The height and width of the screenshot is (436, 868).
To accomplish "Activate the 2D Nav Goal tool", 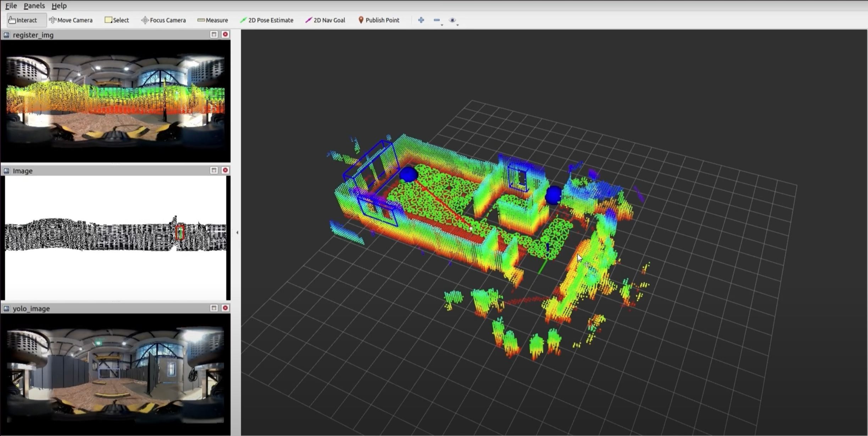I will [325, 20].
